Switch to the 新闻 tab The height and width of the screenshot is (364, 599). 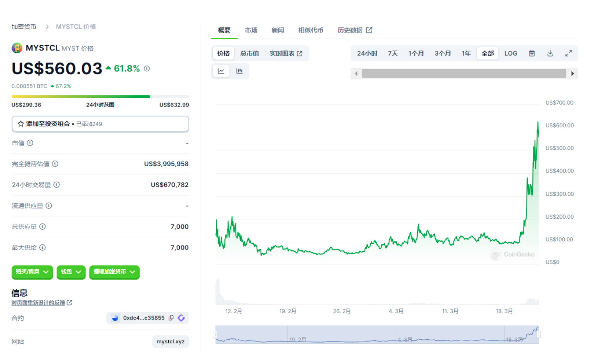(x=278, y=30)
